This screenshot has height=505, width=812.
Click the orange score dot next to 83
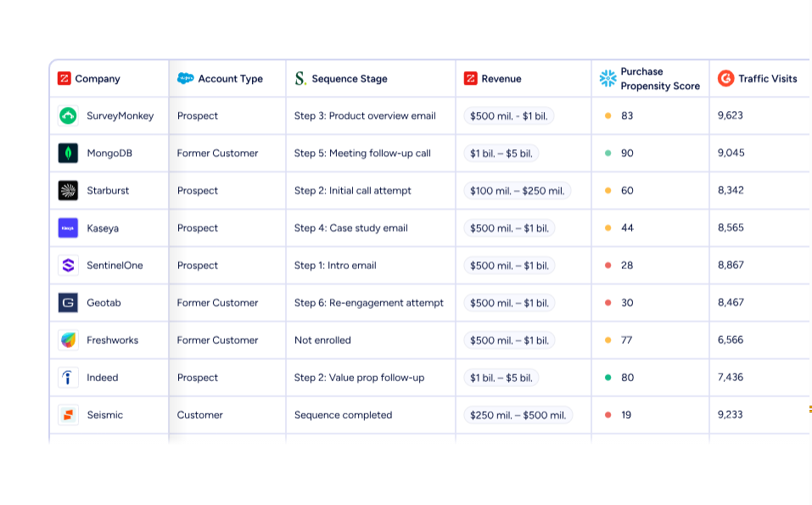(x=608, y=115)
